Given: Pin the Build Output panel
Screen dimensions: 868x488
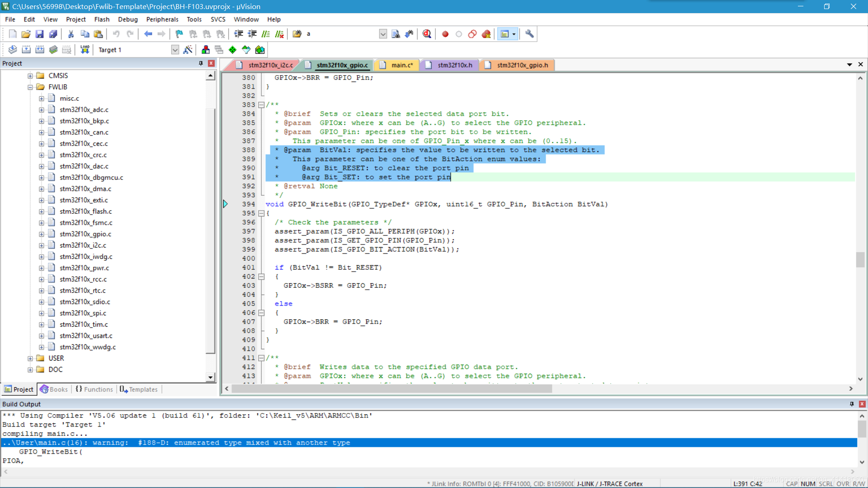Looking at the screenshot, I should [x=852, y=404].
